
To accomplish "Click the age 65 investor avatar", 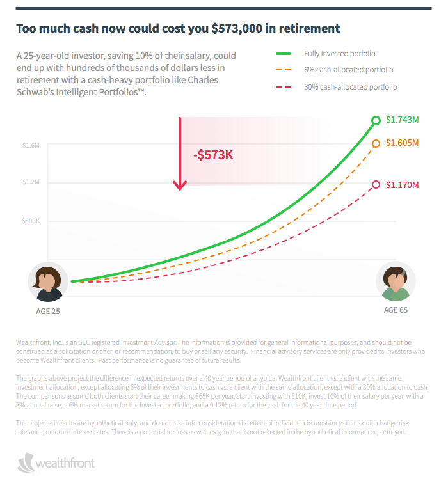I will coord(396,281).
